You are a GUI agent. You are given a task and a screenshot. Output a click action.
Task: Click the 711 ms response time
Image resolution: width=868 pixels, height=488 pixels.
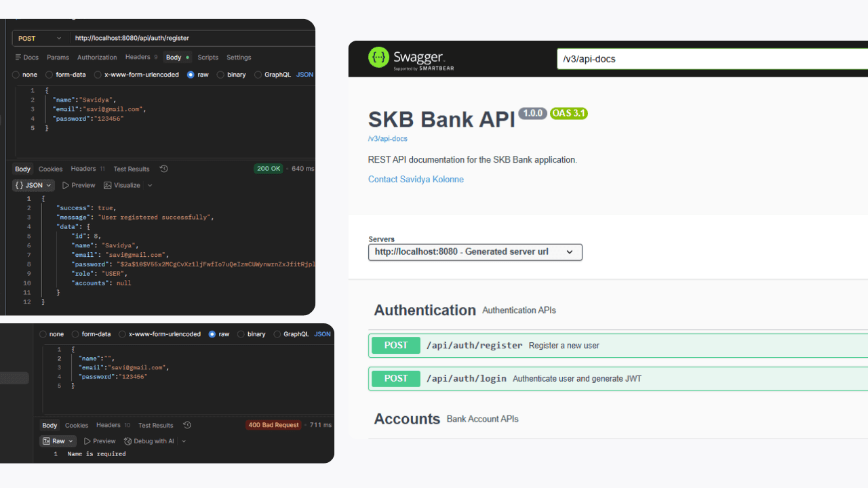point(321,425)
